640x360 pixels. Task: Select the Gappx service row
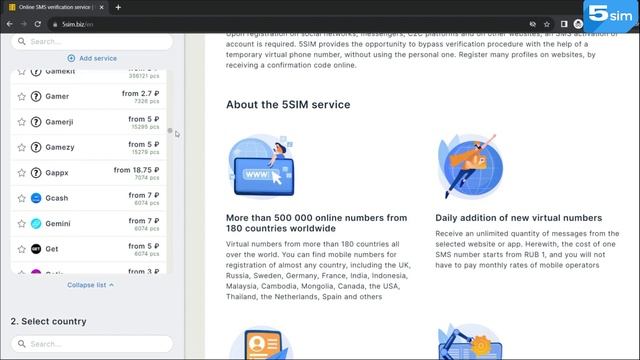(x=89, y=173)
